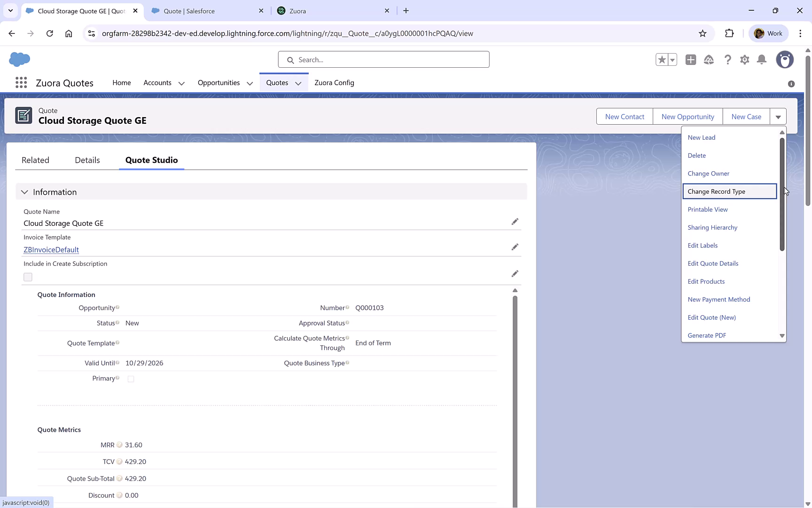Expand the New Case button dropdown arrow
This screenshot has width=812, height=508.
tap(779, 116)
